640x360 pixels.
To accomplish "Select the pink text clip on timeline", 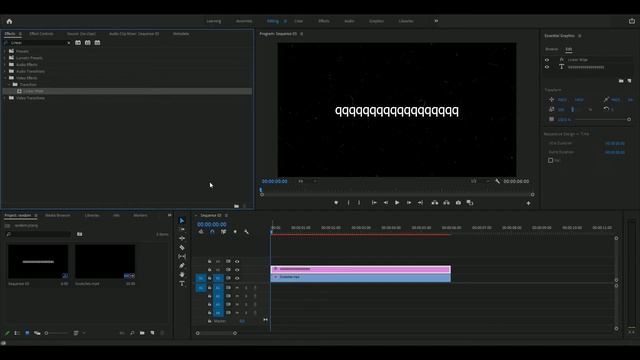I will 360,269.
